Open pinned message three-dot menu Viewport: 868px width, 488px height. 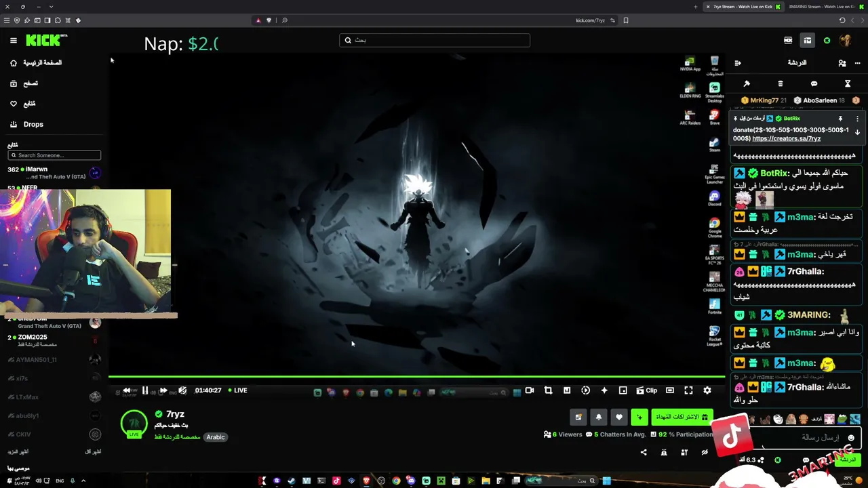tap(857, 119)
